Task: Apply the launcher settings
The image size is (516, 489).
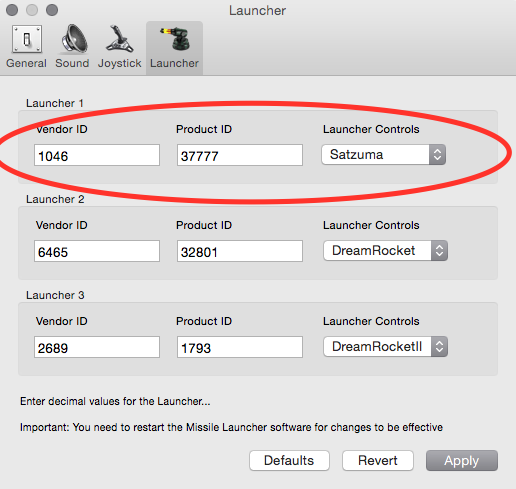Action: 462,461
